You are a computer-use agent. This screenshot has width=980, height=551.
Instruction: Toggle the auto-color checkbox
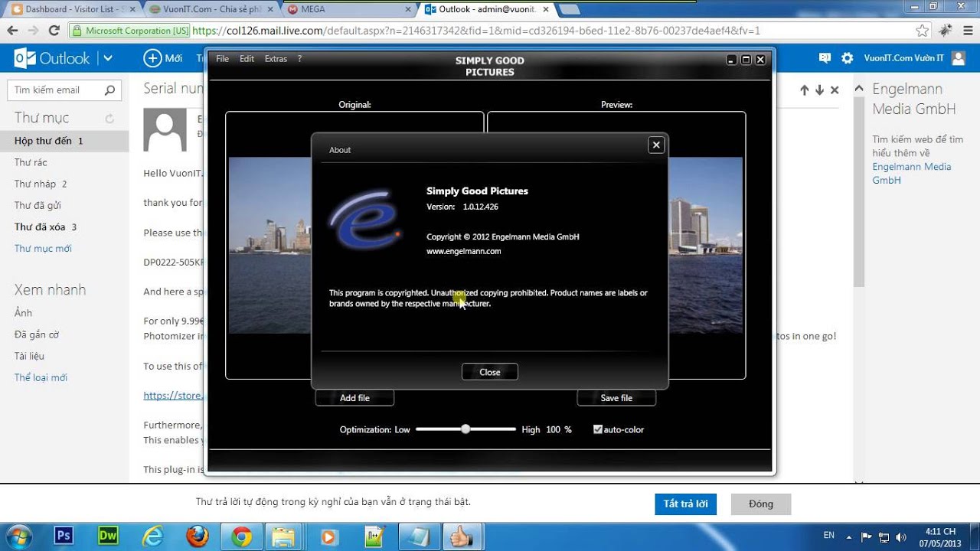(597, 429)
